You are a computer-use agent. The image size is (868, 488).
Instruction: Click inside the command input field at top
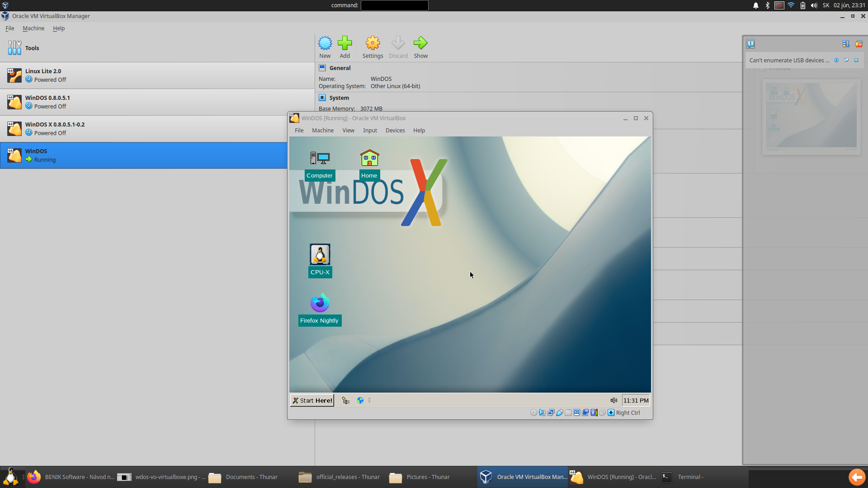pyautogui.click(x=394, y=5)
